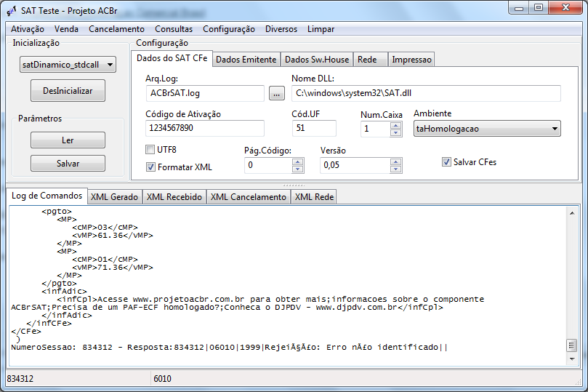Open the Ambiente taHomologacao dropdown
Image resolution: width=588 pixels, height=392 pixels.
pos(487,129)
